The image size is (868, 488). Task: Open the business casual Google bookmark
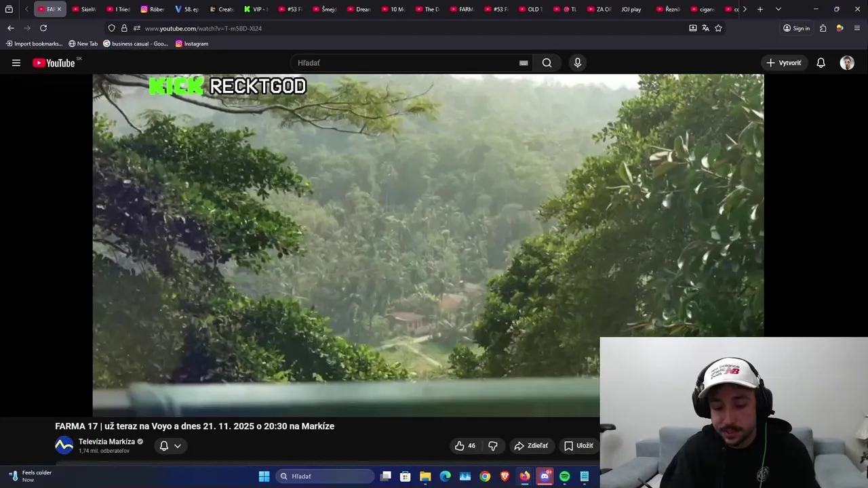(135, 44)
